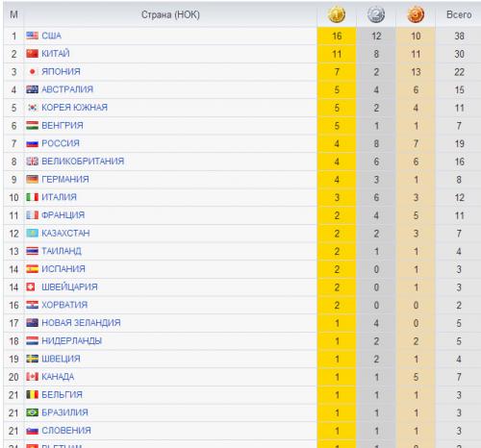The width and height of the screenshot is (481, 448).
Task: Select the Страна (НОК) column header
Action: coord(170,14)
